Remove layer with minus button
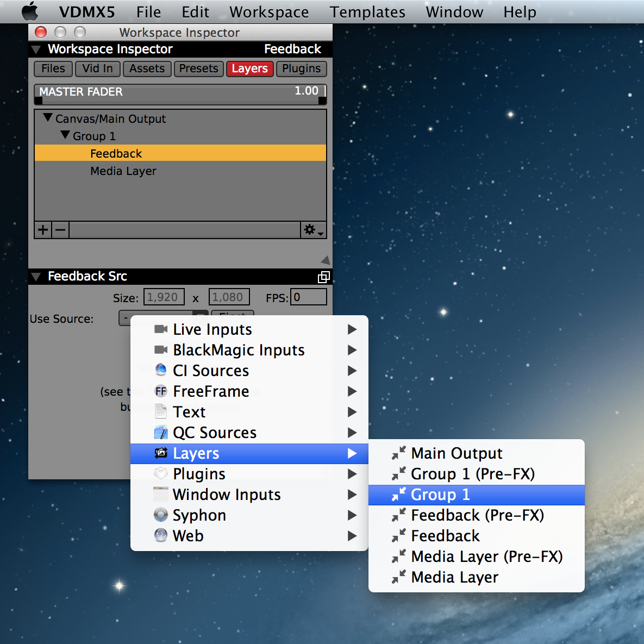Screen dimensions: 644x644 click(60, 229)
